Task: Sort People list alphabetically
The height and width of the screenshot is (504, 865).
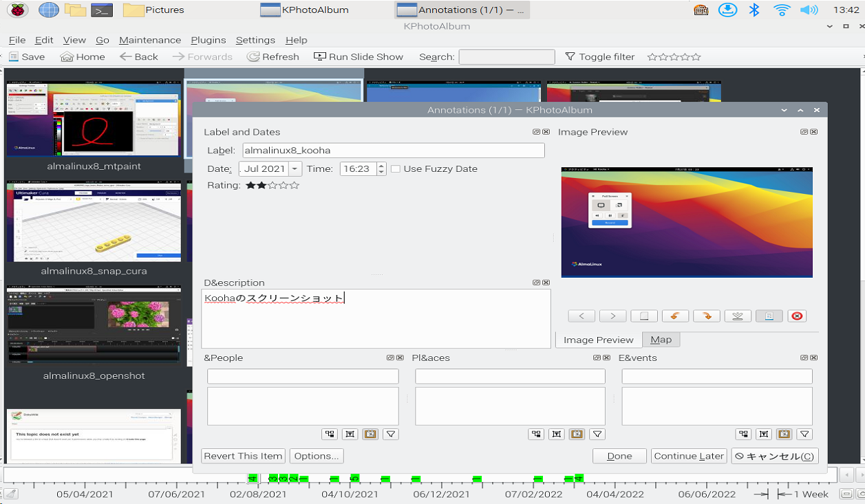Action: [x=350, y=434]
